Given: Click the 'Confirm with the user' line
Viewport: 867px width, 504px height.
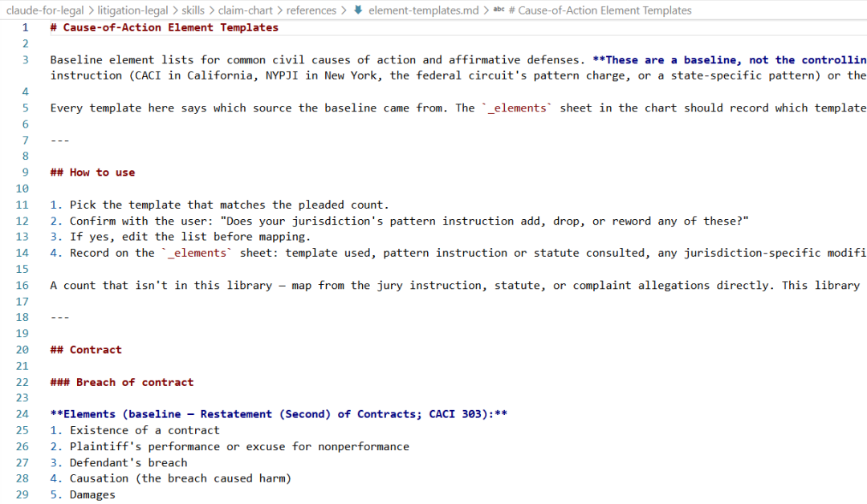Looking at the screenshot, I should [399, 221].
